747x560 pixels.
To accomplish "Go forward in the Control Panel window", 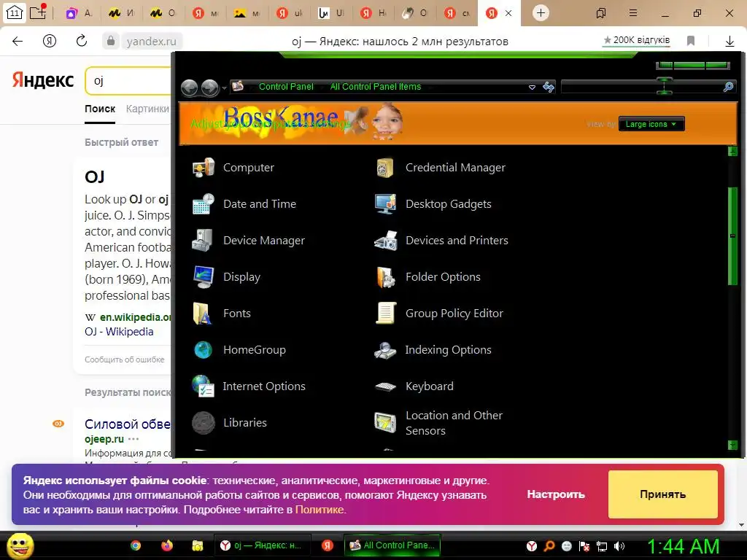I will point(209,87).
